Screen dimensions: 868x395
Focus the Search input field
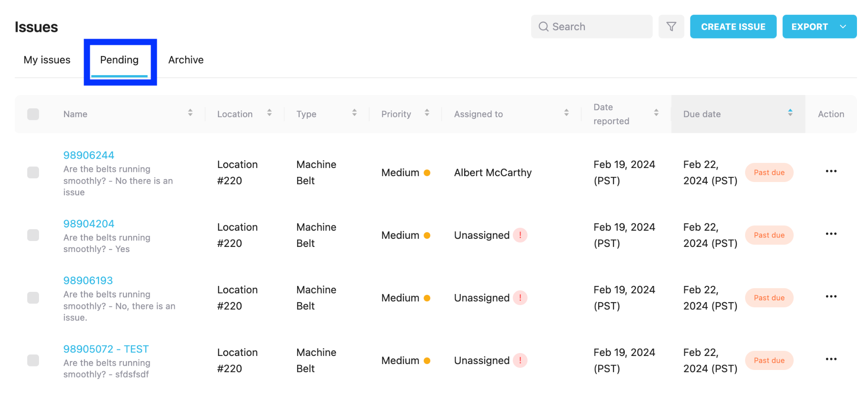[x=592, y=27]
